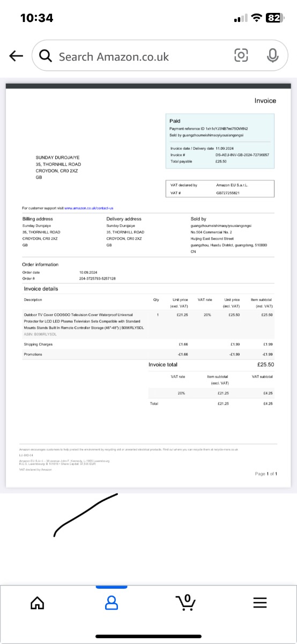Tap the invoice number DS-AEU-INV-GB-2024
This screenshot has height=644, width=297.
coord(242,155)
